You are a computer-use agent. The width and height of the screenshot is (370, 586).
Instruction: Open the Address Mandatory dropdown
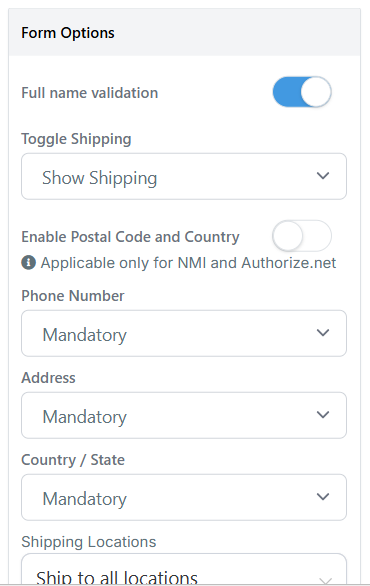[x=184, y=415]
